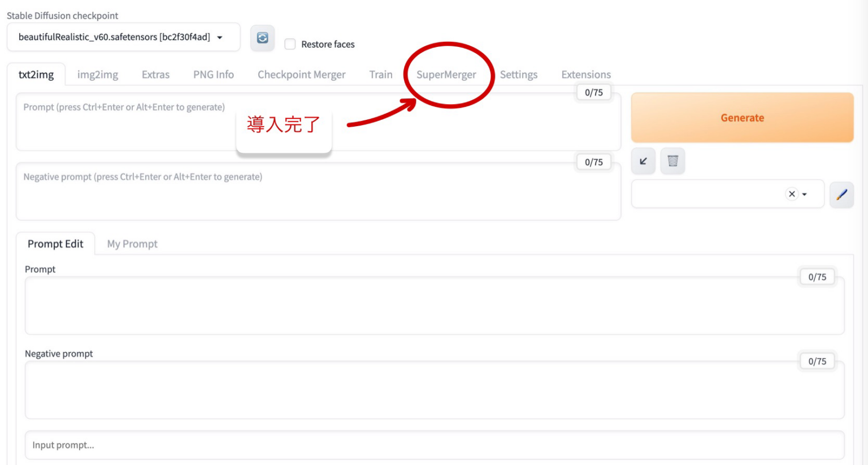The width and height of the screenshot is (868, 465).
Task: Switch to the My Prompt tab
Action: [x=132, y=244]
